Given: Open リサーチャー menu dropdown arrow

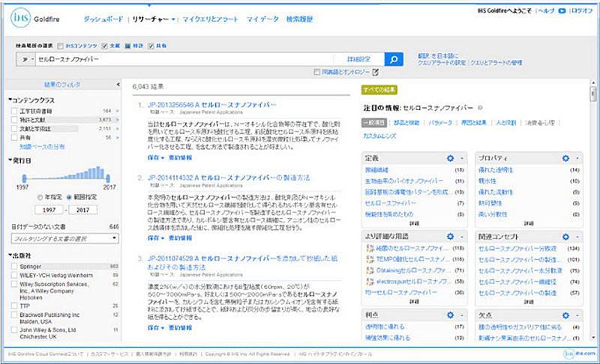Looking at the screenshot, I should click(x=173, y=19).
